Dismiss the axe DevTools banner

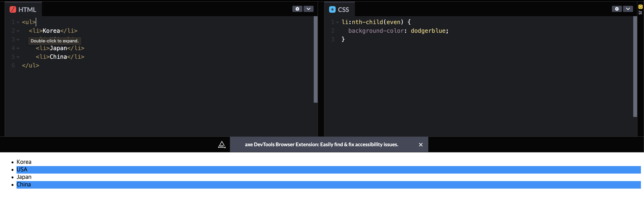coord(420,144)
